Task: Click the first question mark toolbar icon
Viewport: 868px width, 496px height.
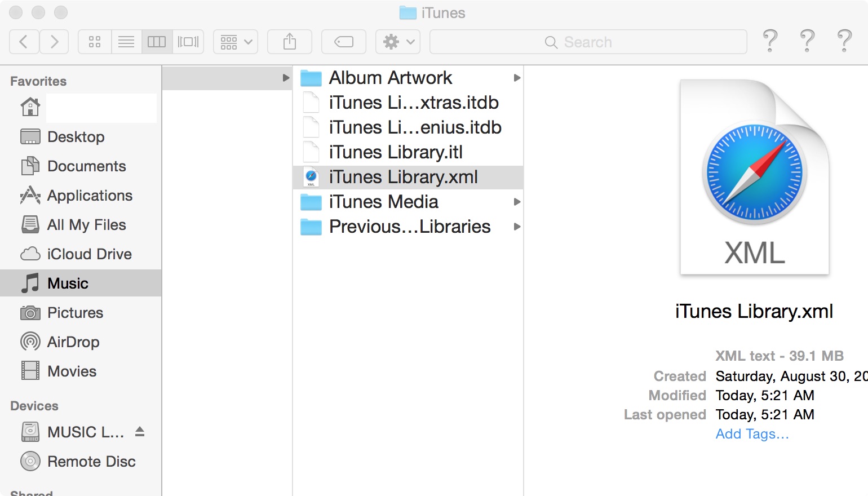Action: pyautogui.click(x=770, y=41)
